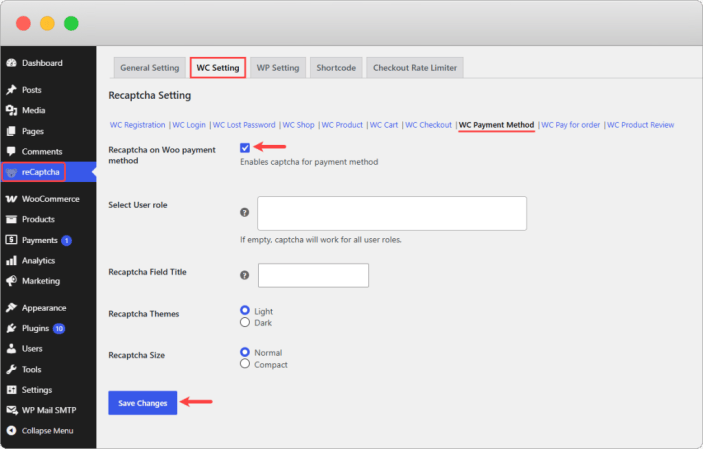Select the Light theme radio button
Viewport: 703px width, 449px height.
245,310
